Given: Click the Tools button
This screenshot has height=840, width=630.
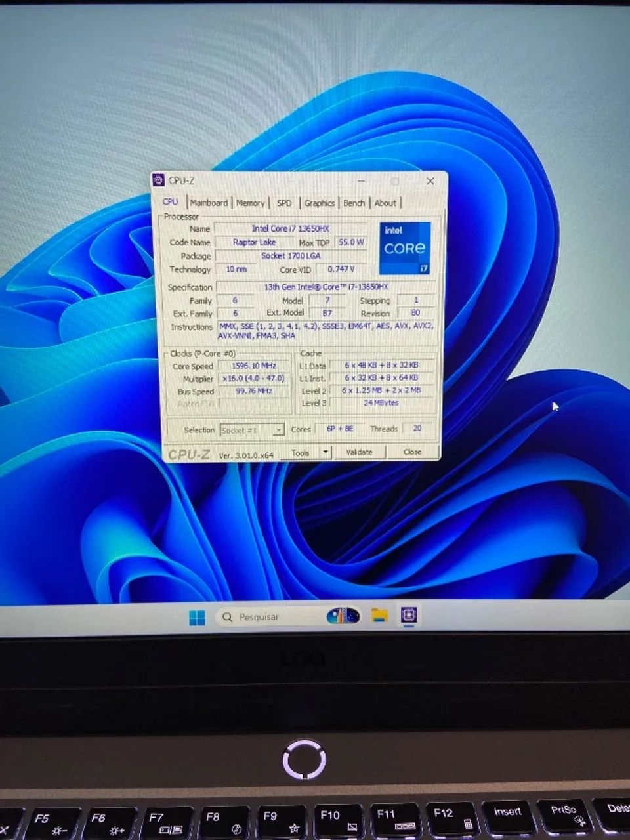Looking at the screenshot, I should [x=300, y=453].
